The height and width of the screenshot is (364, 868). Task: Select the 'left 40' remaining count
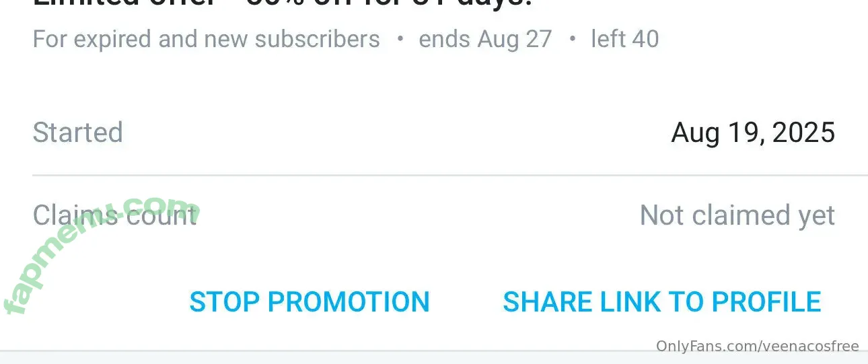click(x=625, y=39)
